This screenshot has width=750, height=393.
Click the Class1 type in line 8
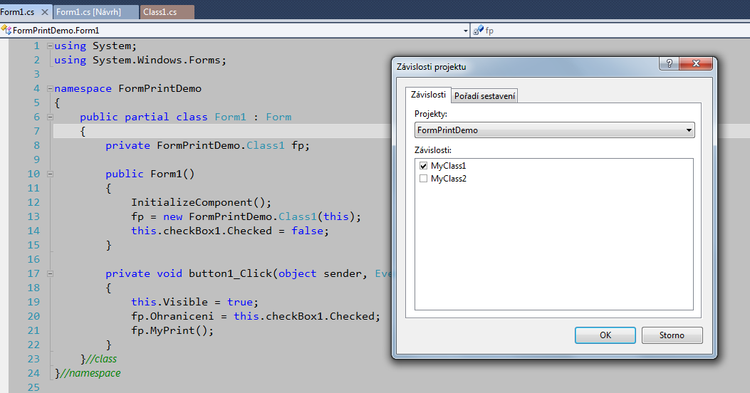pyautogui.click(x=265, y=145)
